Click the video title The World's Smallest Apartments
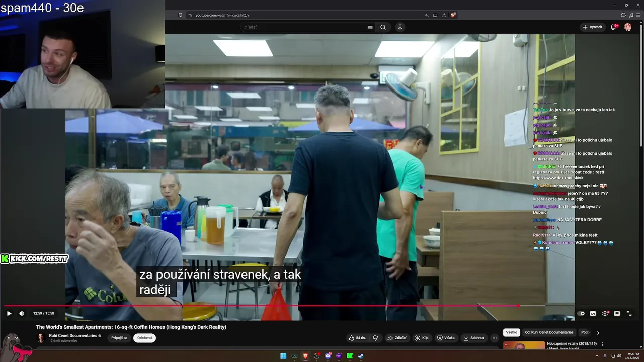Viewport: 644px width, 362px height. 131,327
